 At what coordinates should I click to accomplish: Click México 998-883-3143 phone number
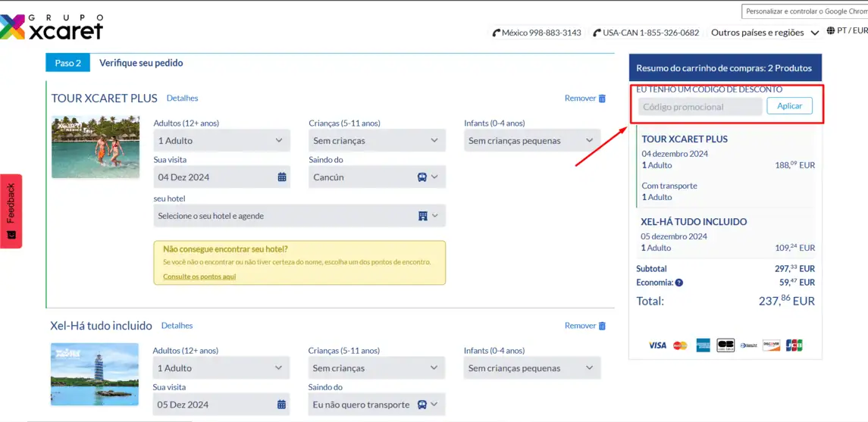click(541, 33)
